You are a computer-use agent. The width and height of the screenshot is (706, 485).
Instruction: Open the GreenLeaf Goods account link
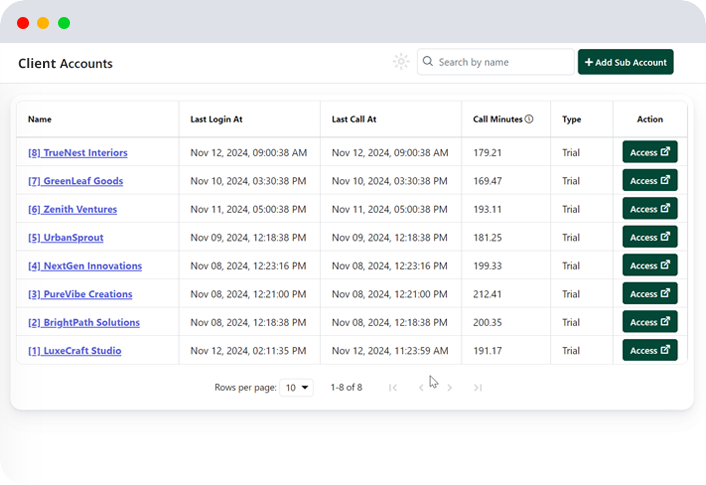coord(76,181)
